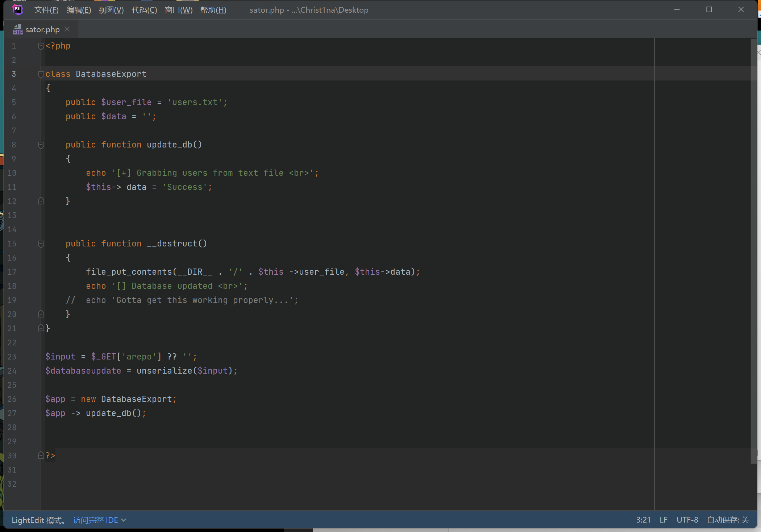This screenshot has height=532, width=761.
Task: Click the 'users.txt' string on line 5
Action: (x=195, y=103)
